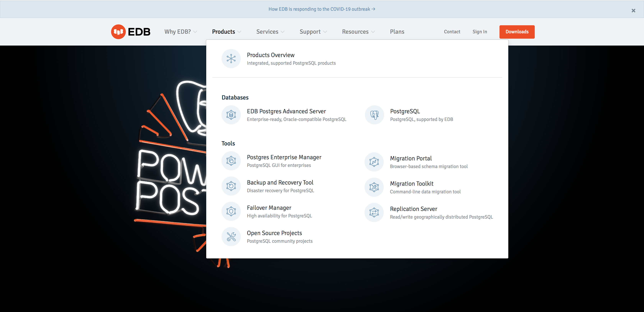644x312 pixels.
Task: Click the EDB Postgres Advanced Server icon
Action: pos(231,115)
